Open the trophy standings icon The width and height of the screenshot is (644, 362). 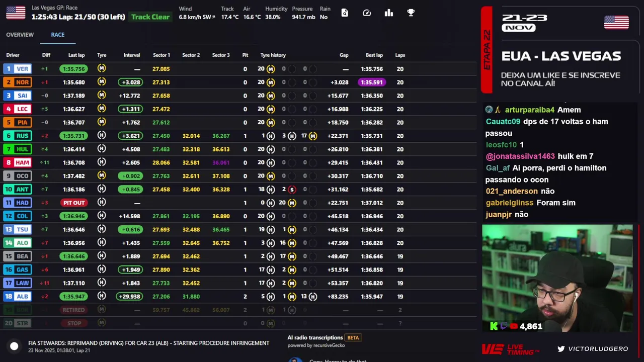coord(411,13)
